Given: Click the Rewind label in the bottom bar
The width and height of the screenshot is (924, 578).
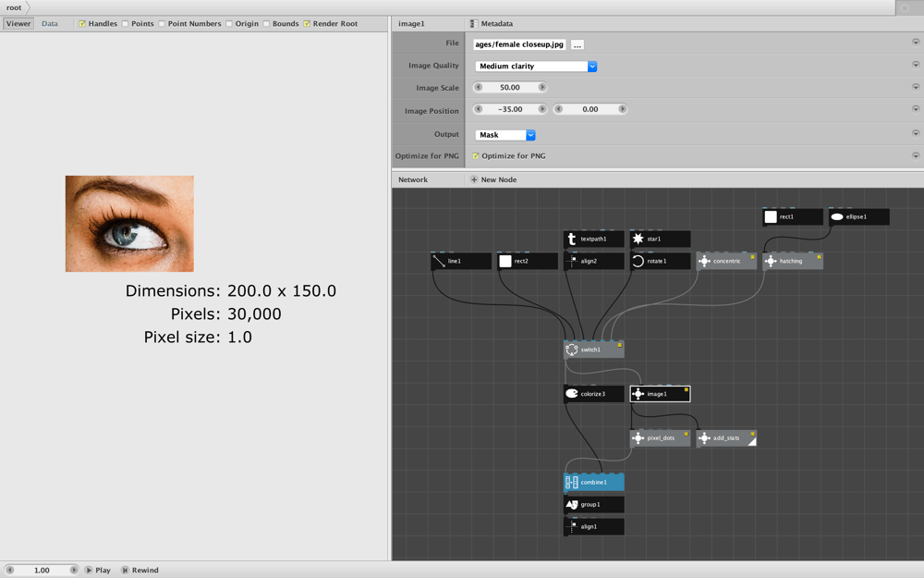Looking at the screenshot, I should coord(145,570).
